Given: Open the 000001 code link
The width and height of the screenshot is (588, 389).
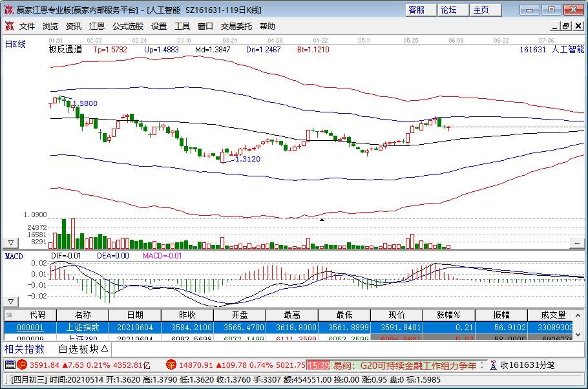Looking at the screenshot, I should 30,328.
